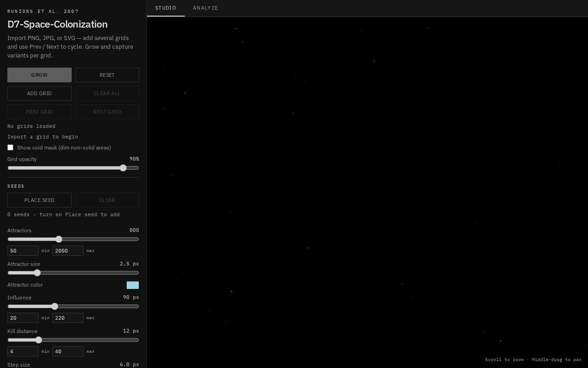588x368 pixels.
Task: Click the '0 seeds' status line
Action: coord(63,214)
